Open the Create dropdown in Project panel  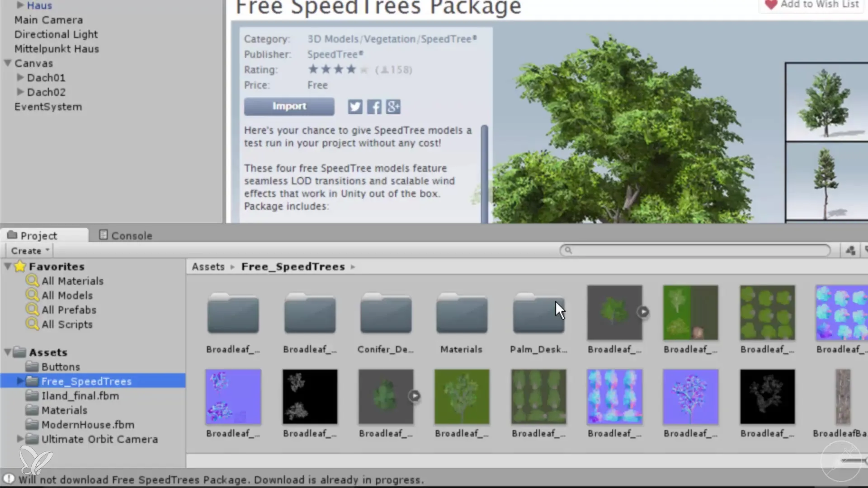[x=30, y=250]
